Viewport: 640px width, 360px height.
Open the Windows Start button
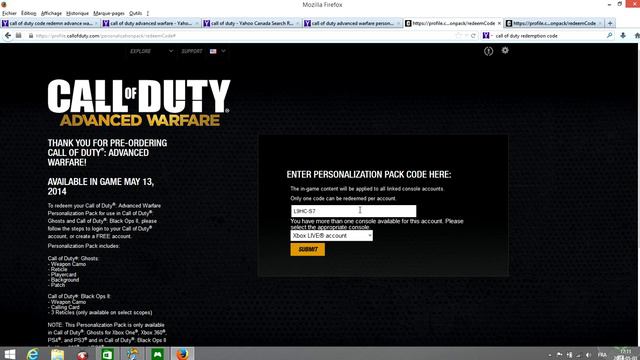click(x=10, y=354)
